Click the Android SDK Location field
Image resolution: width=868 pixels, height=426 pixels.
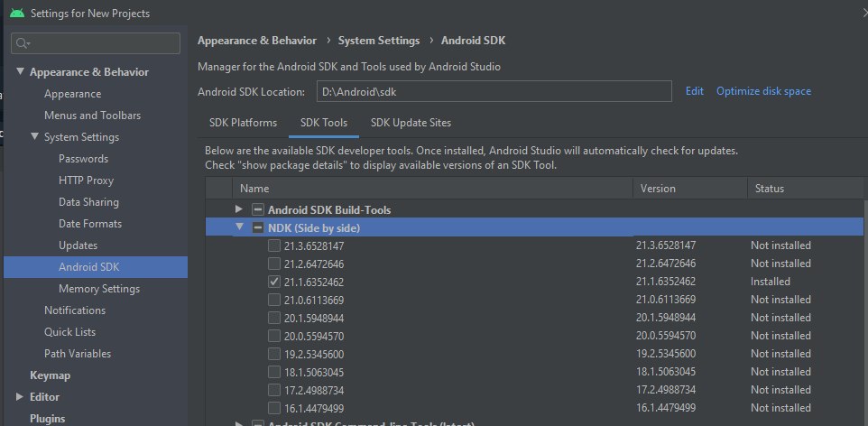pyautogui.click(x=494, y=91)
